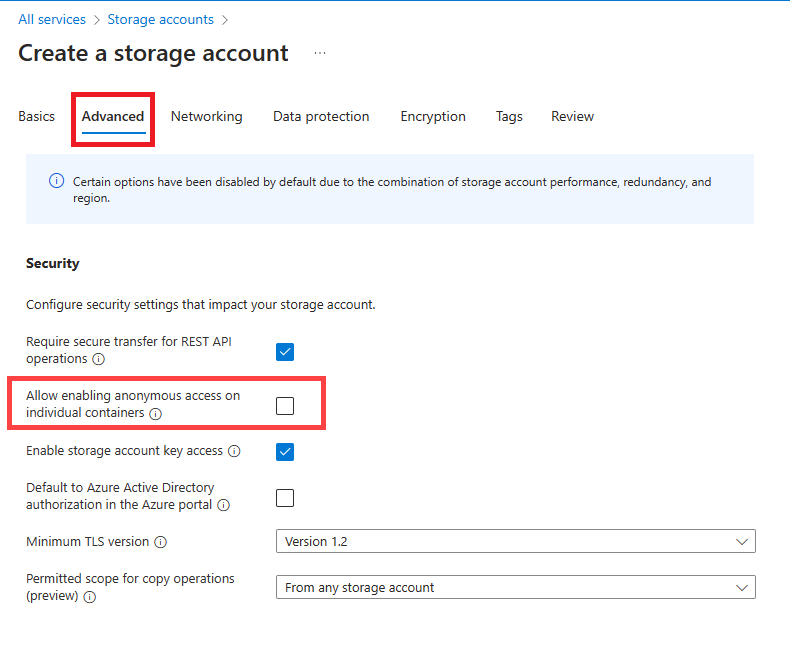Enable anonymous access on individual containers checkbox
The height and width of the screenshot is (645, 790).
click(x=285, y=405)
